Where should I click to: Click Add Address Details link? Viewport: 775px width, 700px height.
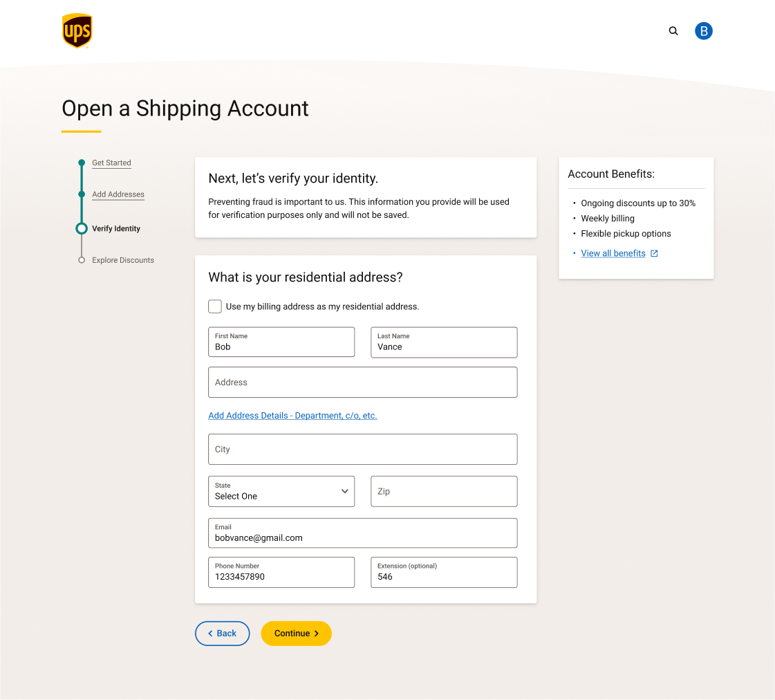pyautogui.click(x=292, y=416)
